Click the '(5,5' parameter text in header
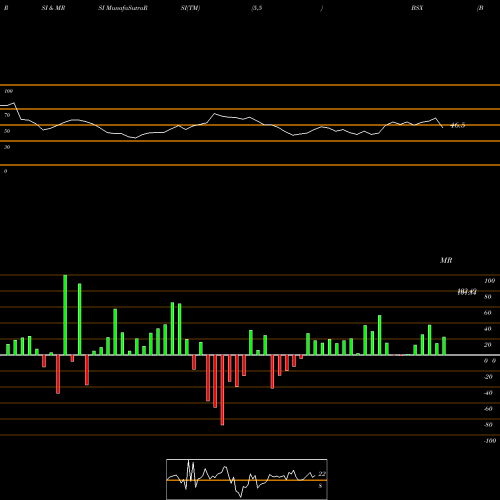The height and width of the screenshot is (500, 500). click(x=257, y=8)
